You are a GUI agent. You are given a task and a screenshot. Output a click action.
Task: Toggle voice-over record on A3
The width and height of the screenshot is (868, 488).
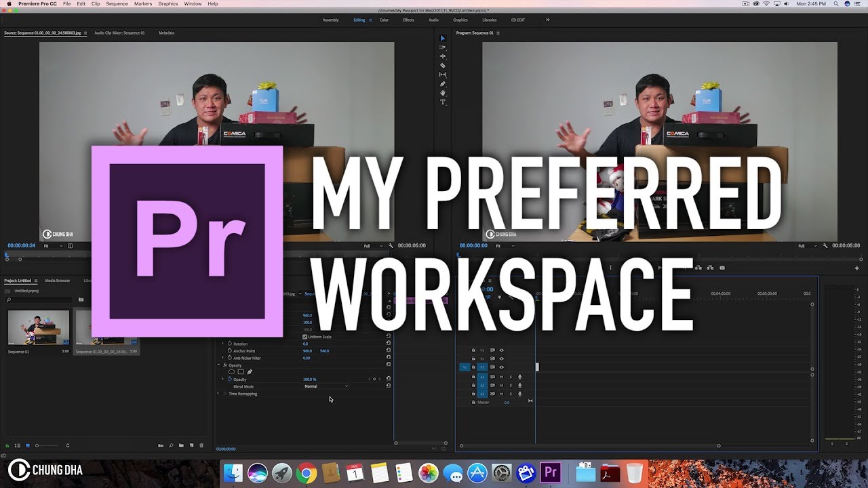(x=520, y=394)
